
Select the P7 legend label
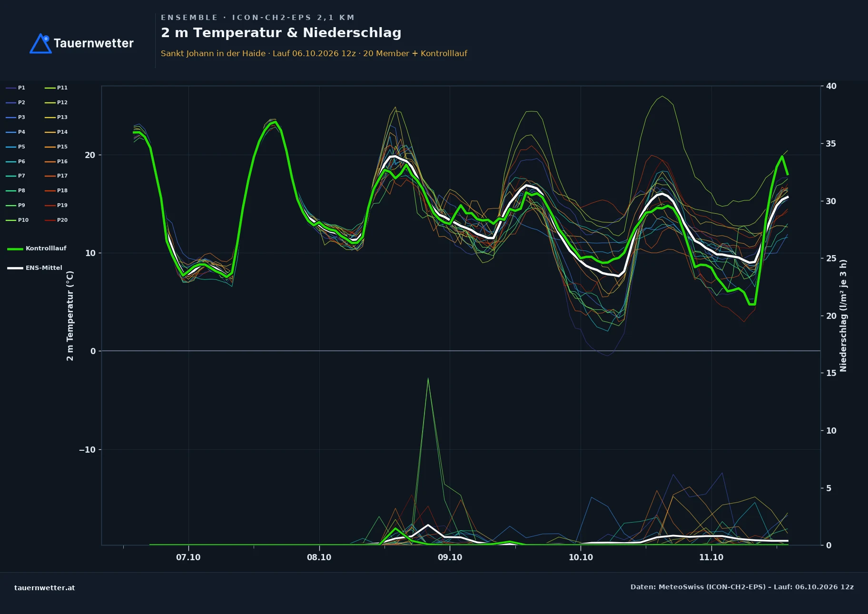pos(21,176)
